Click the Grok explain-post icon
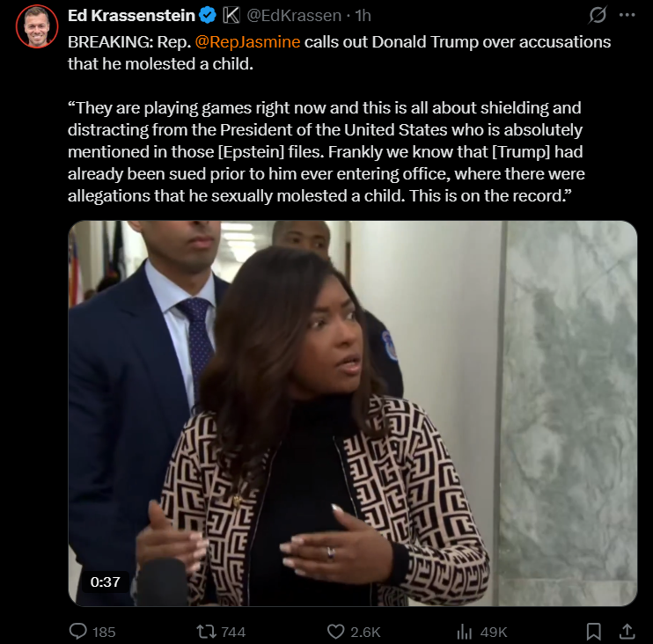 pyautogui.click(x=598, y=16)
